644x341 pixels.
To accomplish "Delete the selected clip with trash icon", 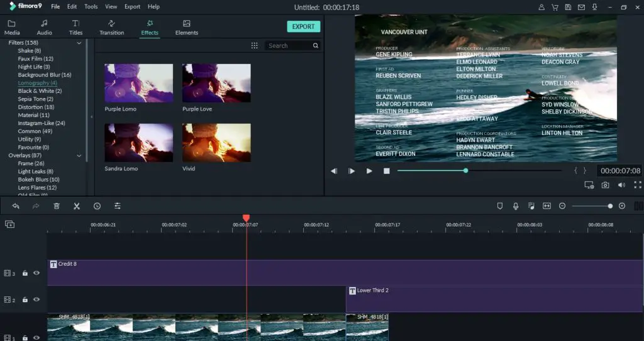I will [57, 206].
